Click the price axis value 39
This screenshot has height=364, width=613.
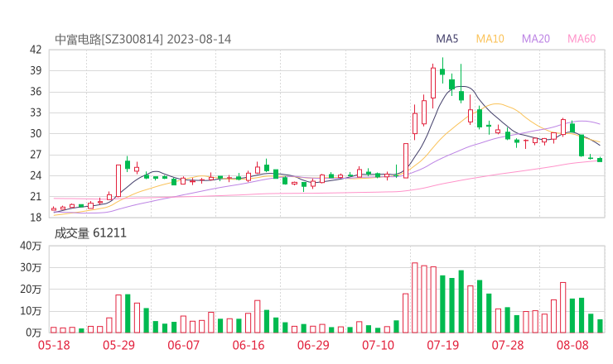click(x=36, y=70)
